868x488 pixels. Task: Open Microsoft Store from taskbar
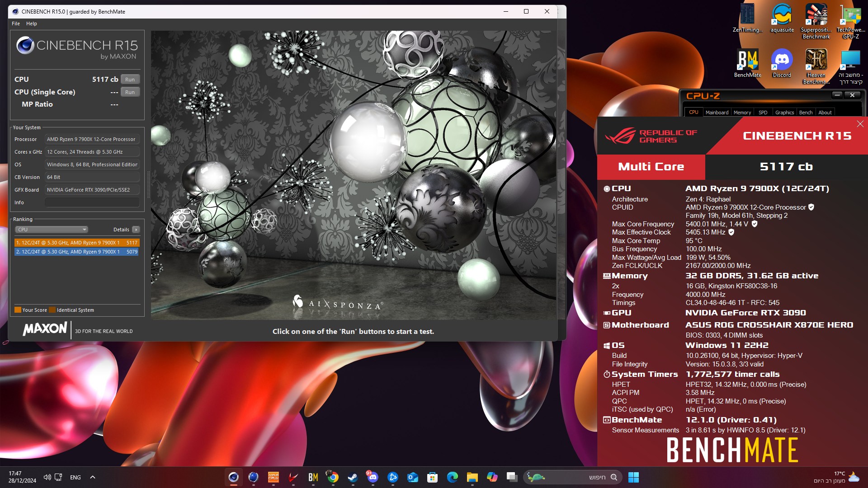coord(432,477)
